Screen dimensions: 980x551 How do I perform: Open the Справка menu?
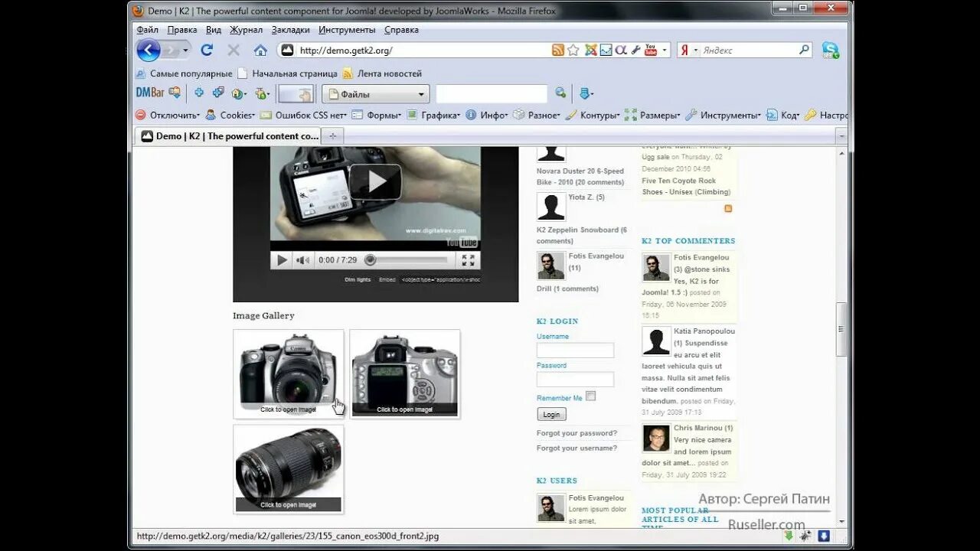(401, 30)
